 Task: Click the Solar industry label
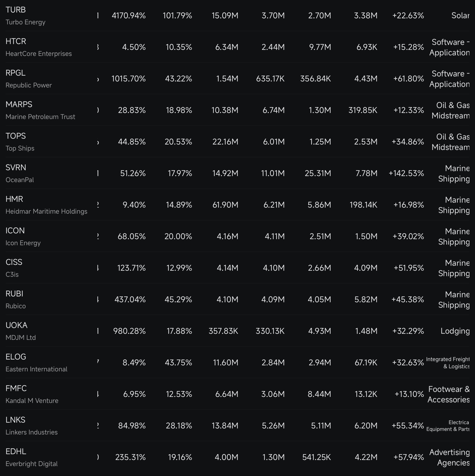(460, 16)
